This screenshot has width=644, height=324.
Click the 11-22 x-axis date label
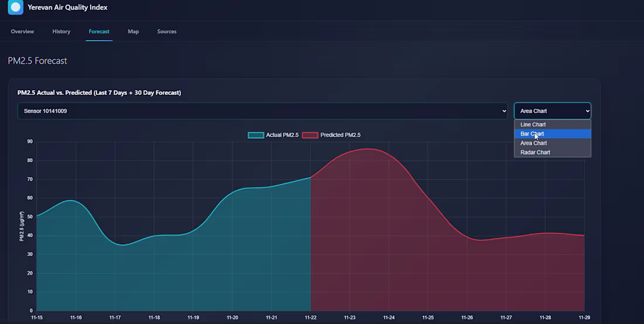(x=310, y=318)
